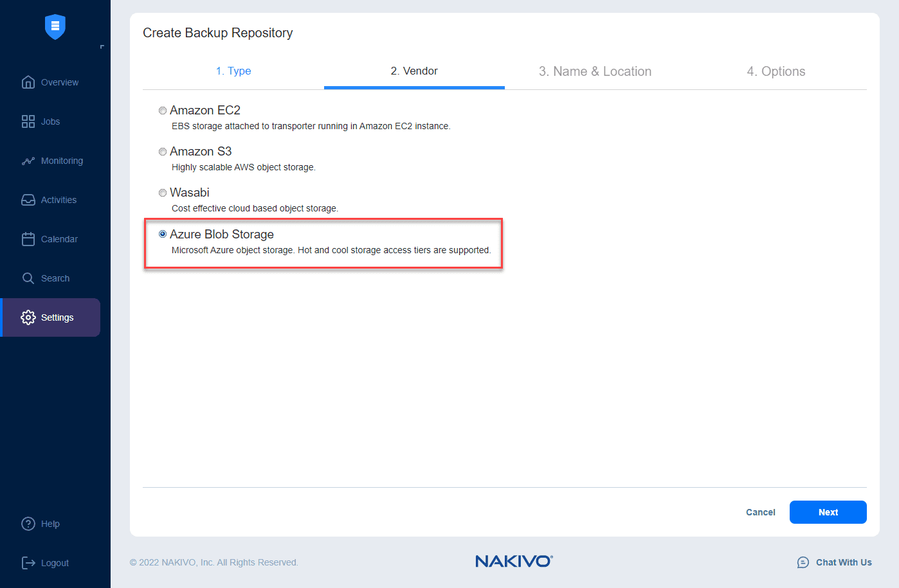Viewport: 899px width, 588px height.
Task: Cancel the backup repository creation
Action: click(x=761, y=512)
